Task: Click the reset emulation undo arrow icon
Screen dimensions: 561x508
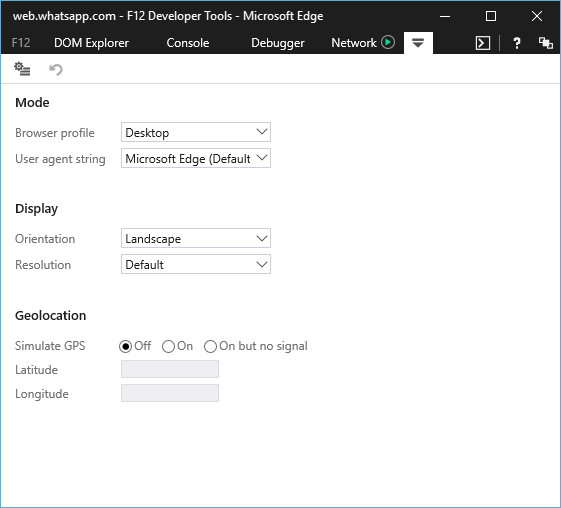Action: click(56, 69)
